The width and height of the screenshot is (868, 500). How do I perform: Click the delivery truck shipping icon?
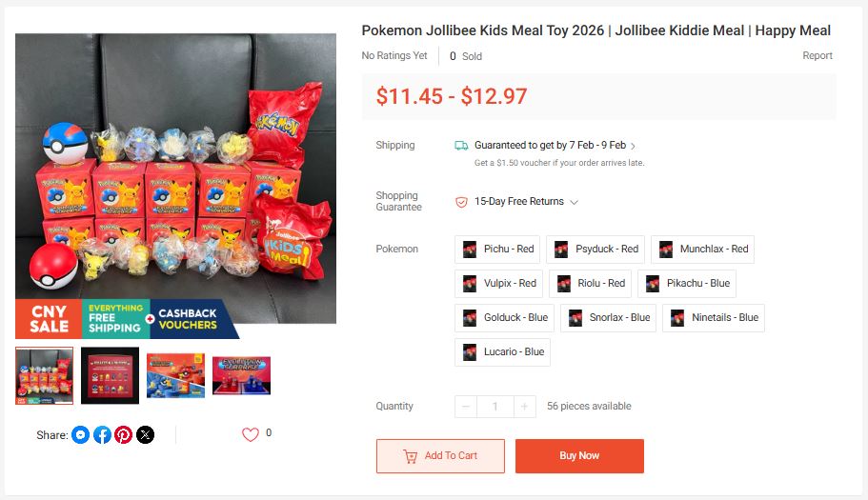[461, 146]
